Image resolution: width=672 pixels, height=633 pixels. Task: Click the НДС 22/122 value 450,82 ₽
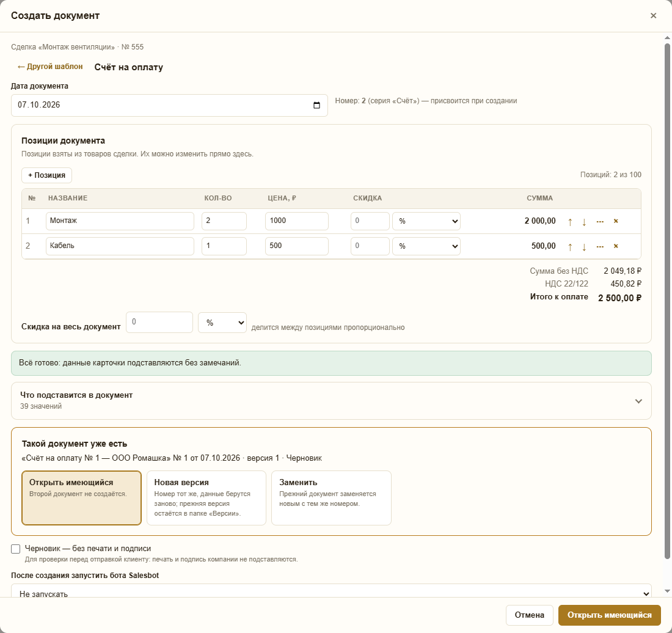tap(626, 284)
